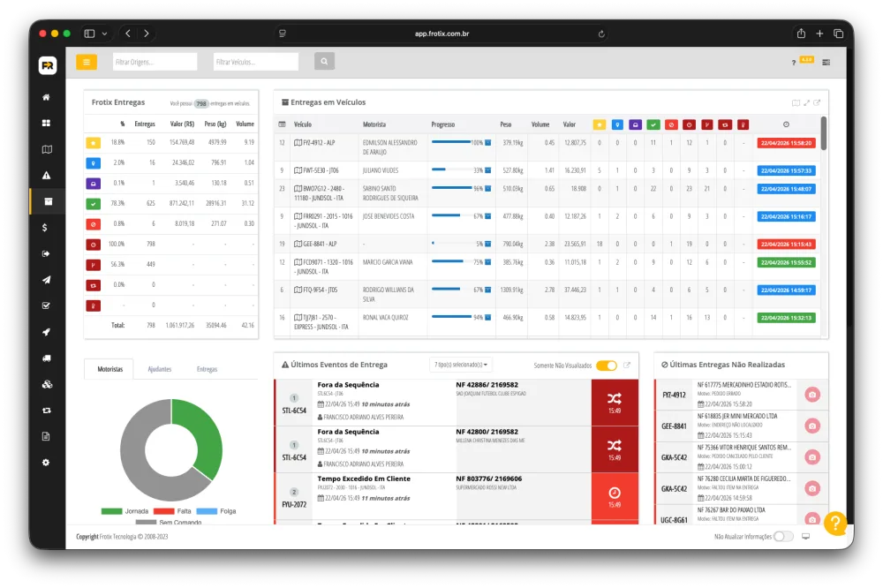Open the yellow help bubble button
Viewport: 883px width, 588px height.
pyautogui.click(x=835, y=524)
